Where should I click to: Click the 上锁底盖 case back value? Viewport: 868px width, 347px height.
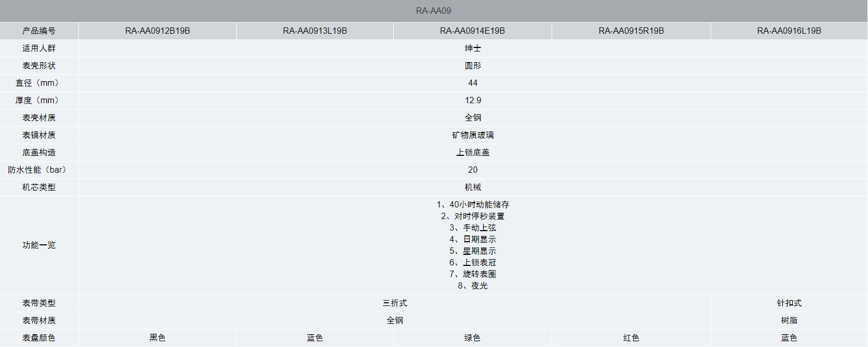[x=473, y=152]
